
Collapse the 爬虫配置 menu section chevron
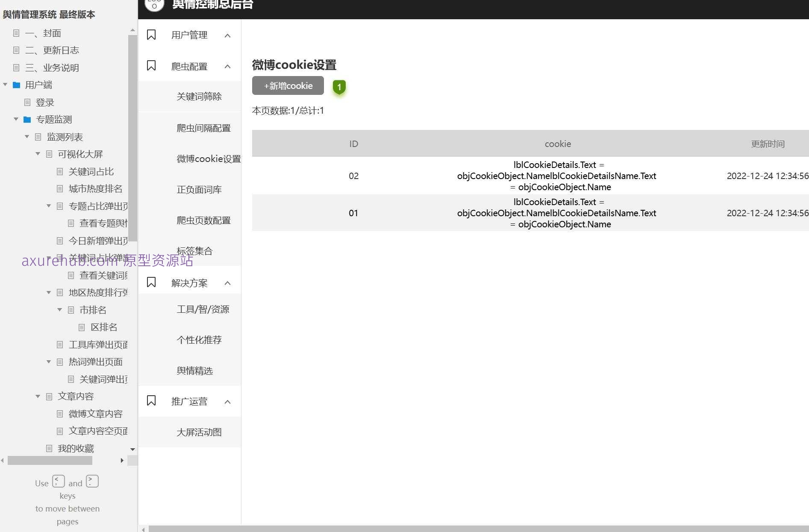click(x=227, y=66)
